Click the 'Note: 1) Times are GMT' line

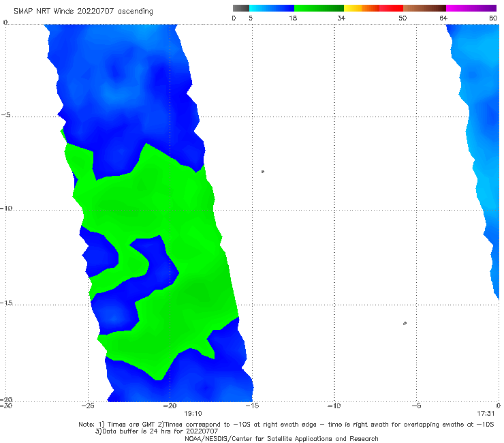pyautogui.click(x=286, y=425)
